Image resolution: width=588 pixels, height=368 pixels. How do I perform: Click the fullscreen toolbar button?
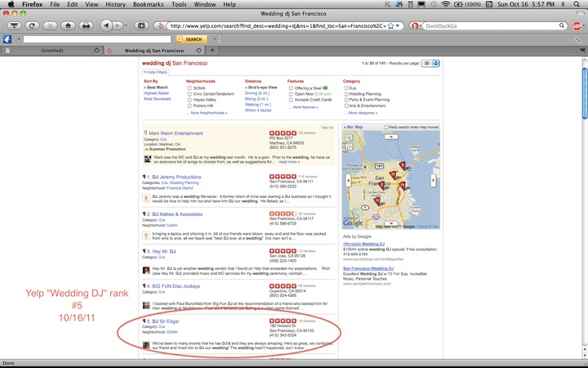click(x=141, y=26)
